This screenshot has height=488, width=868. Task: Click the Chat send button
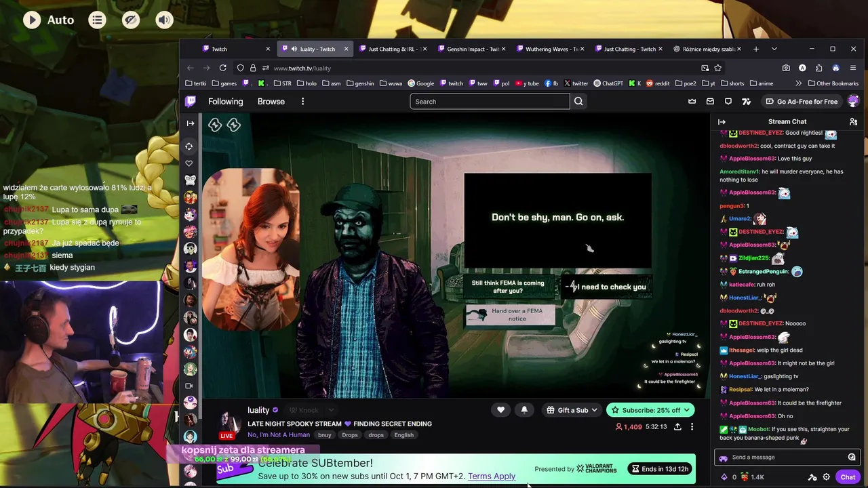pyautogui.click(x=848, y=477)
